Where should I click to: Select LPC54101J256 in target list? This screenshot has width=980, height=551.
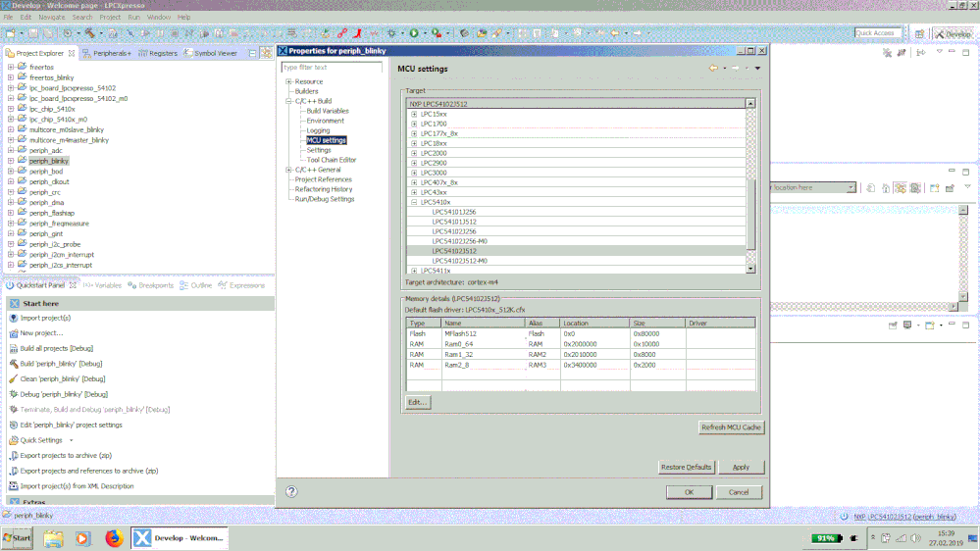(x=454, y=213)
